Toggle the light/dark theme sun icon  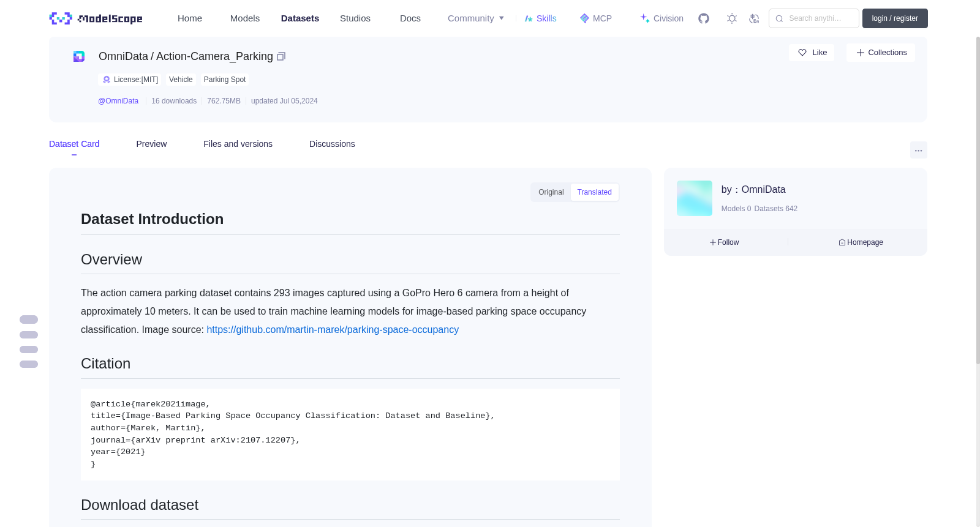coord(732,18)
